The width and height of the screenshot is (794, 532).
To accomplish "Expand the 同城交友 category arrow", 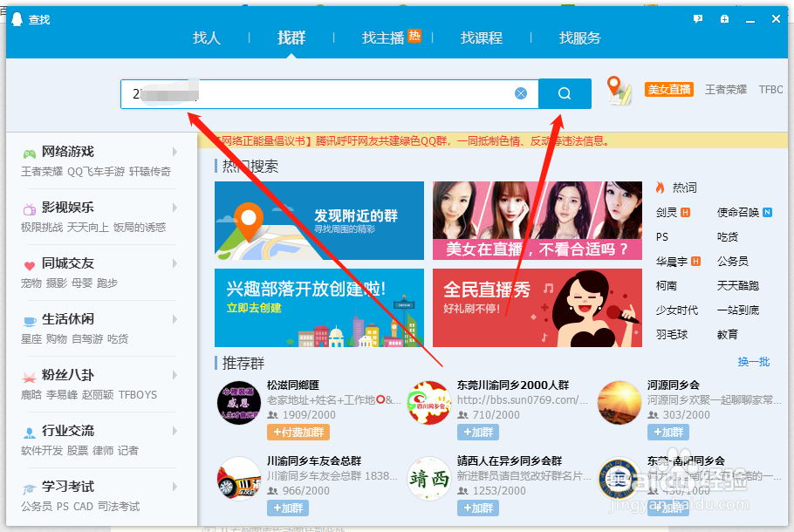I will point(175,263).
